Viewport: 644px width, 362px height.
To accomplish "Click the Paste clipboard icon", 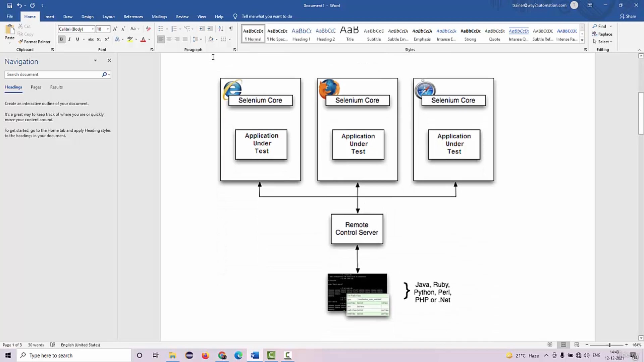I will click(x=10, y=30).
